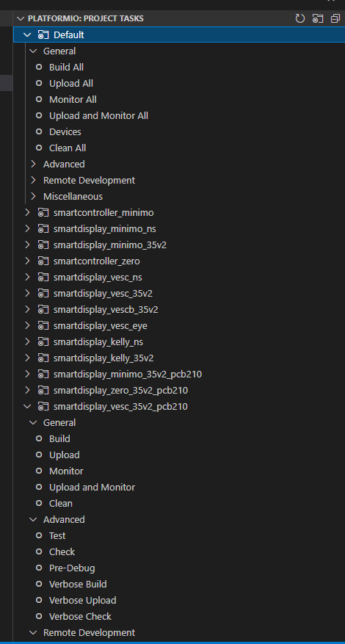Screen dimensions: 345x644
Task: Click the collapse all icon in the header
Action: click(335, 18)
